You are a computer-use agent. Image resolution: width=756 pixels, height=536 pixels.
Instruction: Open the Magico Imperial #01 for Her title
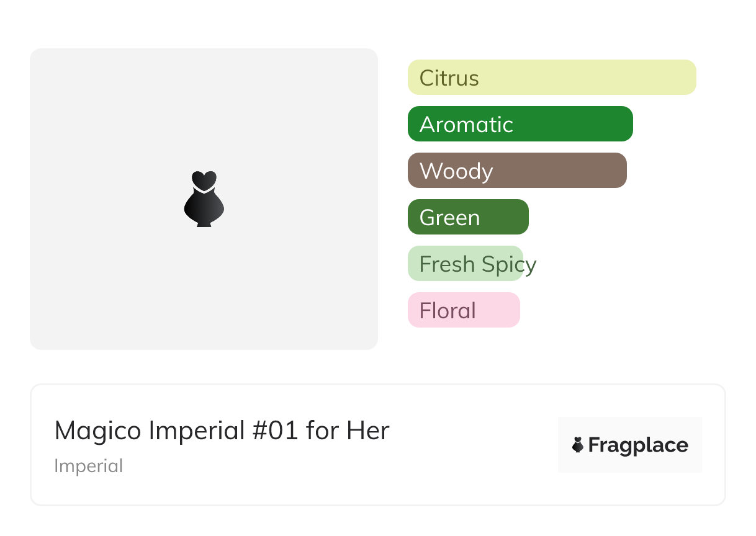pos(222,431)
